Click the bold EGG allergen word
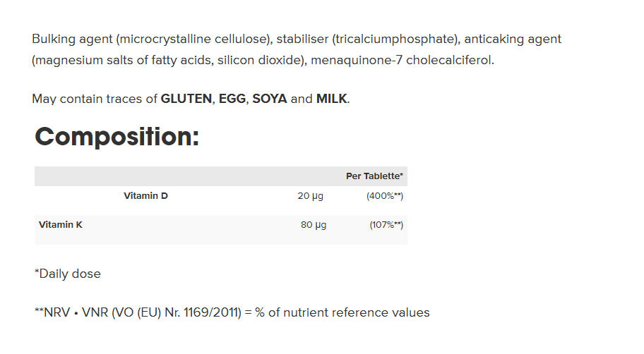The height and width of the screenshot is (354, 644). (x=232, y=99)
